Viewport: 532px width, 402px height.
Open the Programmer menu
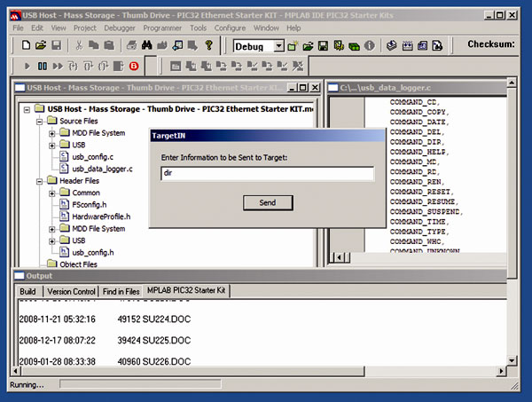(x=162, y=28)
